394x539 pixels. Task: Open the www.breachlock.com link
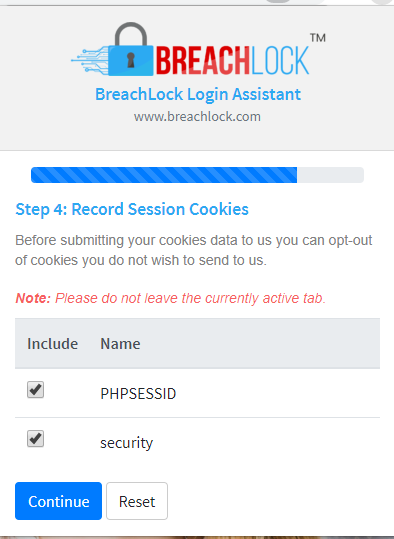tap(197, 117)
